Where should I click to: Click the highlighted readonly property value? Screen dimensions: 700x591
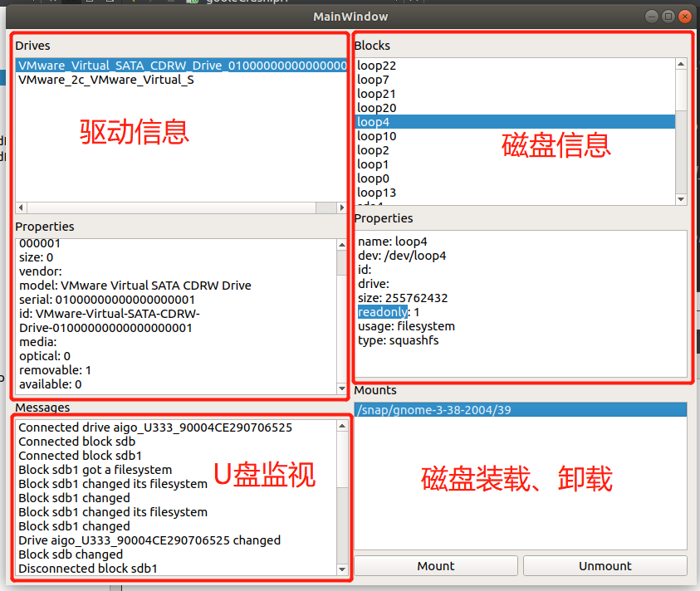coord(382,311)
